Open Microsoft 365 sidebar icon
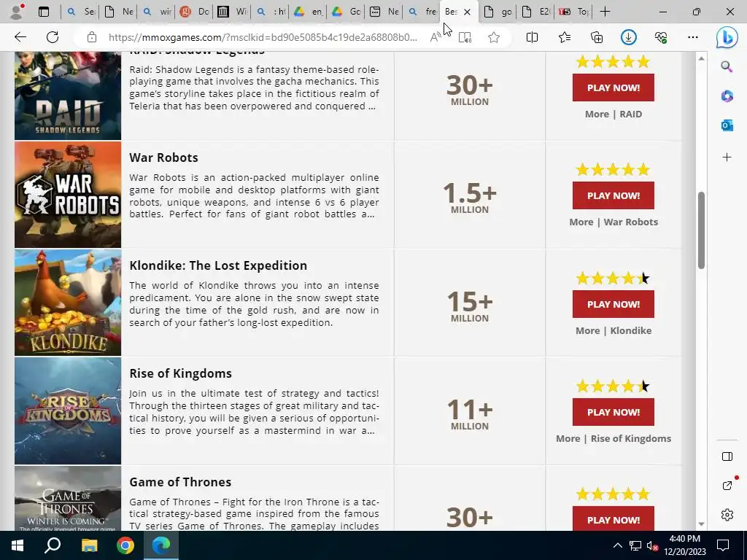Viewport: 747px width, 560px height. (727, 96)
